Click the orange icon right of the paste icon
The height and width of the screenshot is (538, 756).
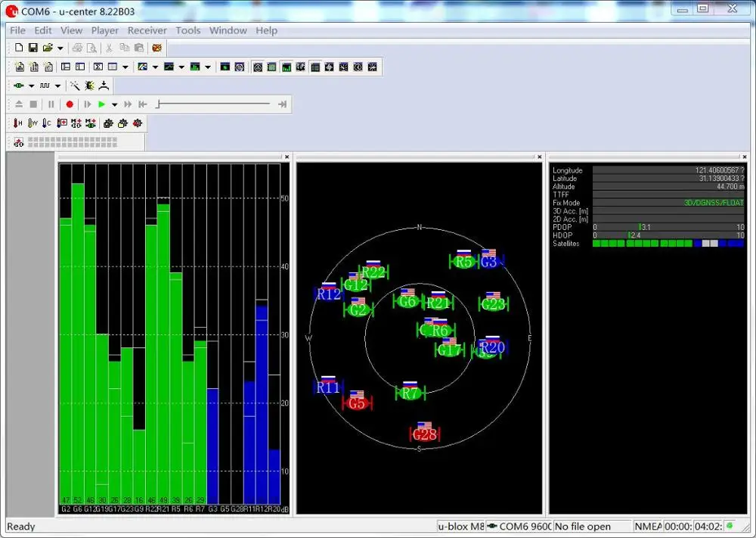[156, 47]
